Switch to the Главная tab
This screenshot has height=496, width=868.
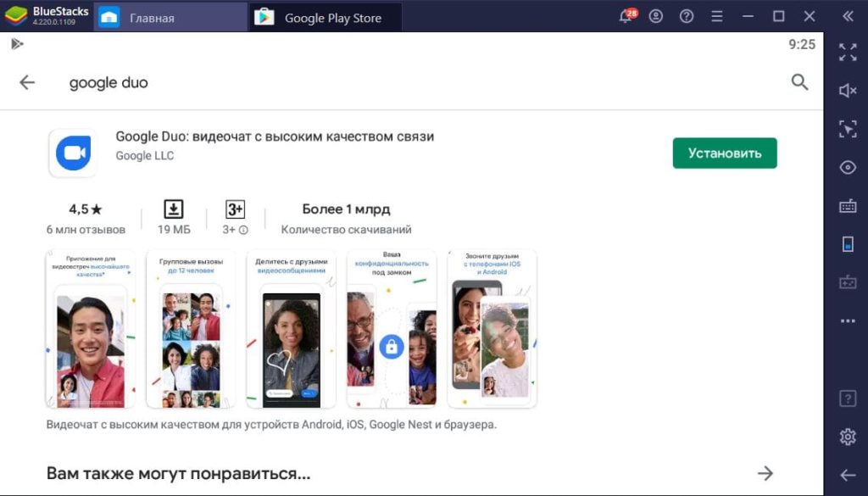coord(170,18)
